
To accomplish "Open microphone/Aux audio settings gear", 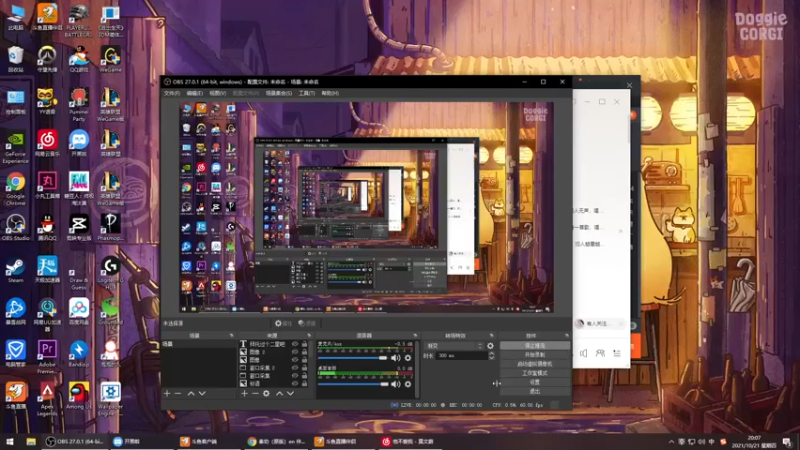I will [408, 358].
